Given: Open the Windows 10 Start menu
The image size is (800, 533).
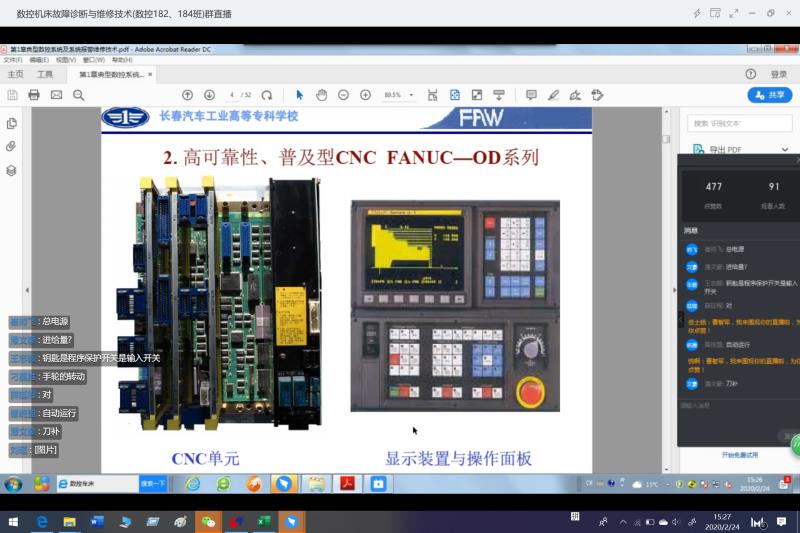Looking at the screenshot, I should [x=13, y=522].
